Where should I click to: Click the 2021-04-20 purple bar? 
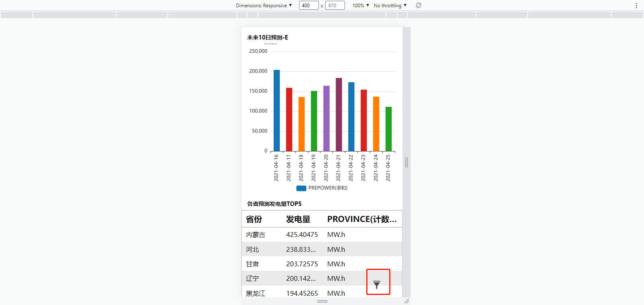click(326, 118)
